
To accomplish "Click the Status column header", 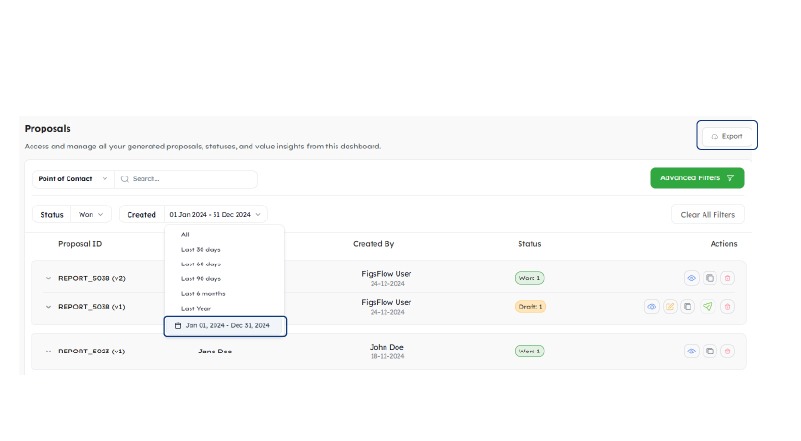I will (530, 244).
